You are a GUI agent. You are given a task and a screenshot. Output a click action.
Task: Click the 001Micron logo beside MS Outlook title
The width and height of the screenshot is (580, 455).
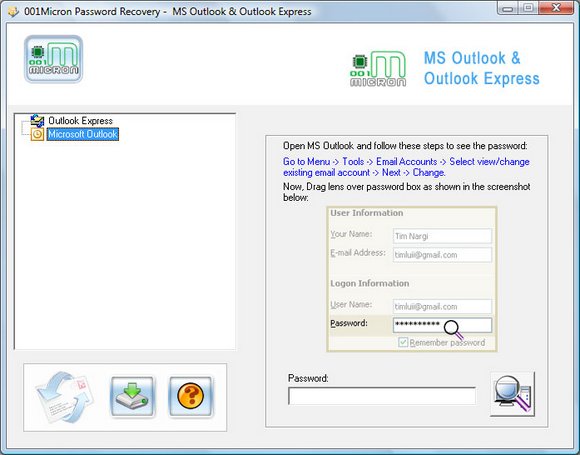point(378,69)
